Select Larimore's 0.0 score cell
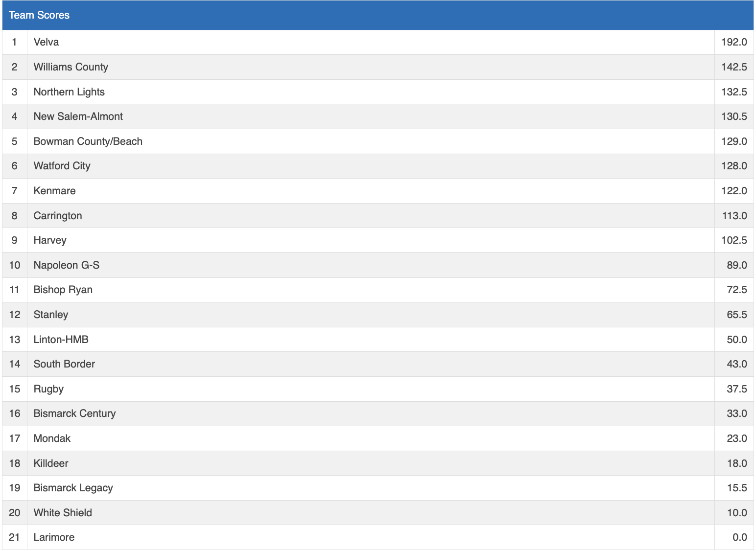This screenshot has width=756, height=551. tap(739, 537)
